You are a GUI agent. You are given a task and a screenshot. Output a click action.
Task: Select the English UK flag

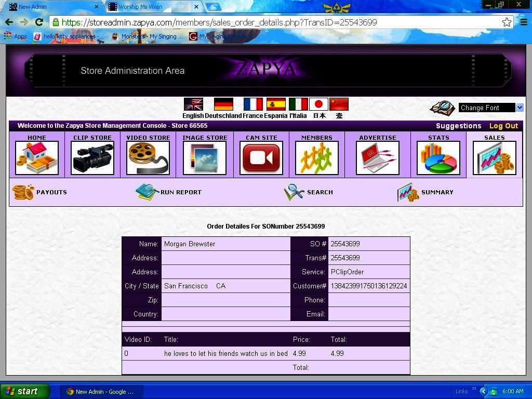point(193,104)
